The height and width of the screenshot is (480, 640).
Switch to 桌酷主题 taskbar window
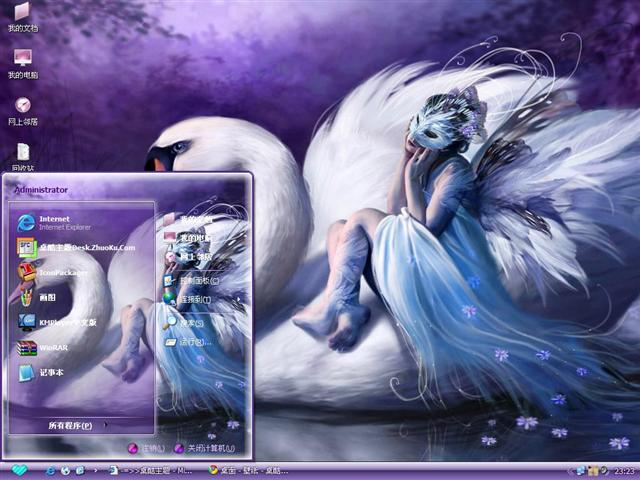coord(153,471)
